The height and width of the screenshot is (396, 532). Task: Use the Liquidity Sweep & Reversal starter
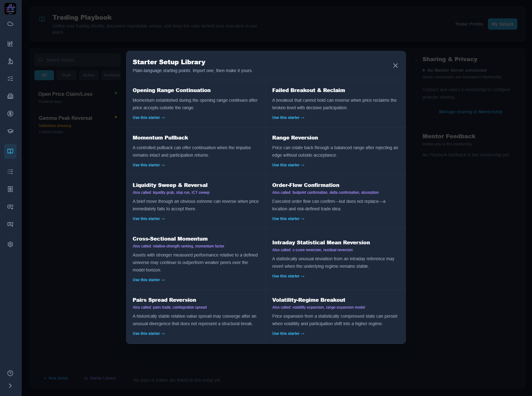[x=149, y=219]
